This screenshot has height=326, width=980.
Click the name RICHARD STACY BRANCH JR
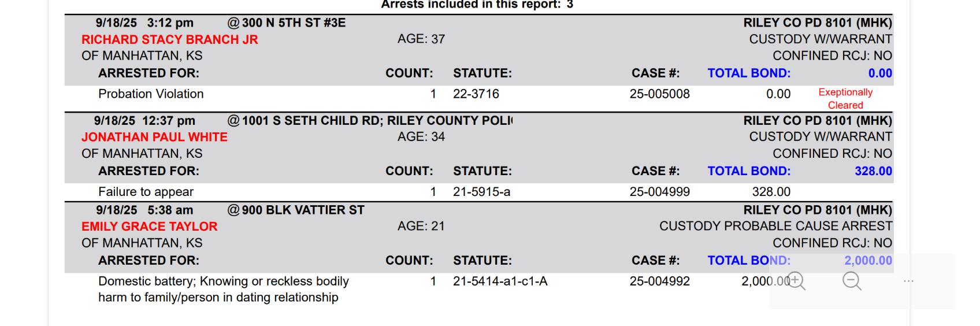point(169,39)
